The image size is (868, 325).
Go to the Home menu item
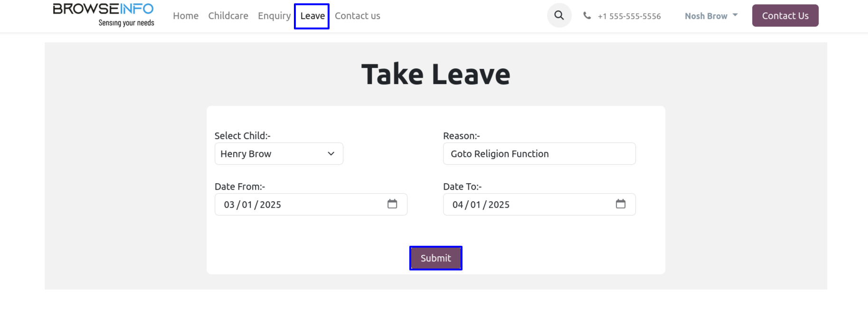(x=186, y=16)
